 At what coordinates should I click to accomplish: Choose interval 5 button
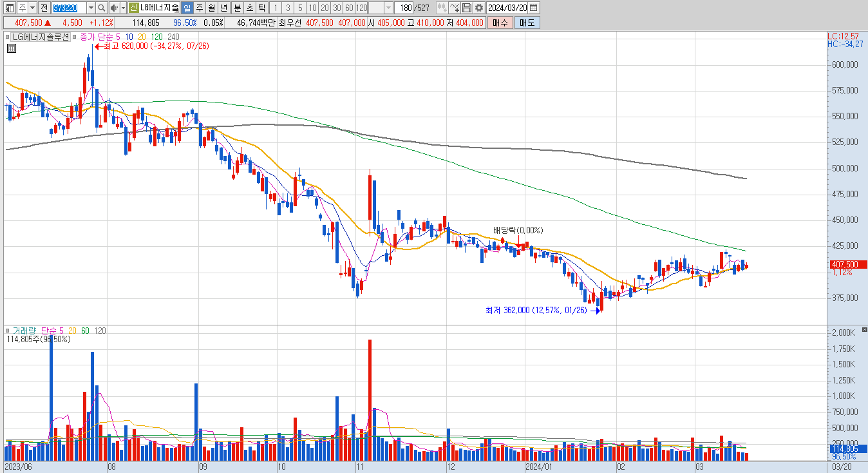click(x=299, y=8)
